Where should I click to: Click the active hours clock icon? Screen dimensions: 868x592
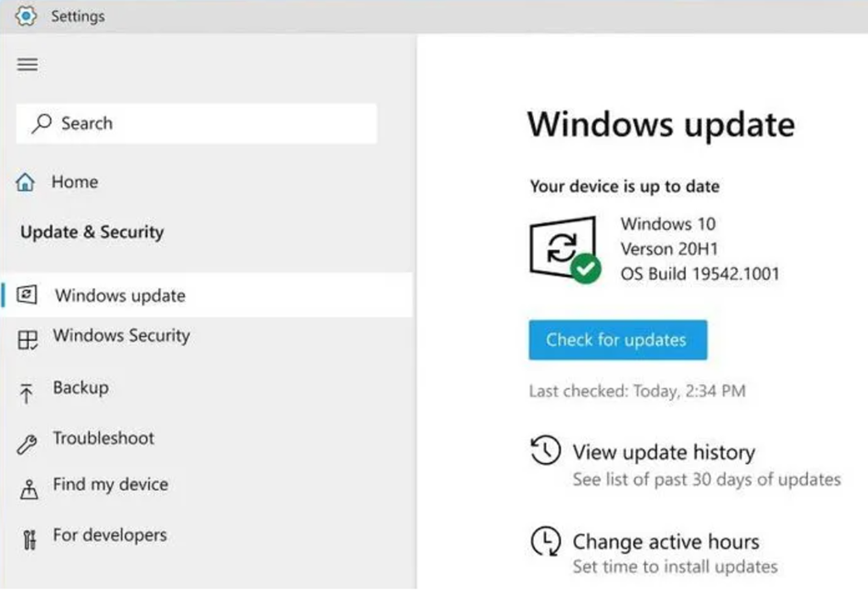[545, 540]
